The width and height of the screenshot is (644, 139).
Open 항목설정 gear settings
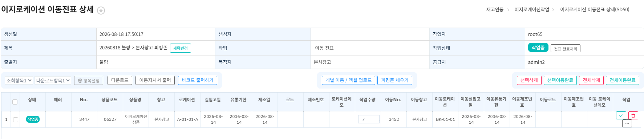pos(89,81)
